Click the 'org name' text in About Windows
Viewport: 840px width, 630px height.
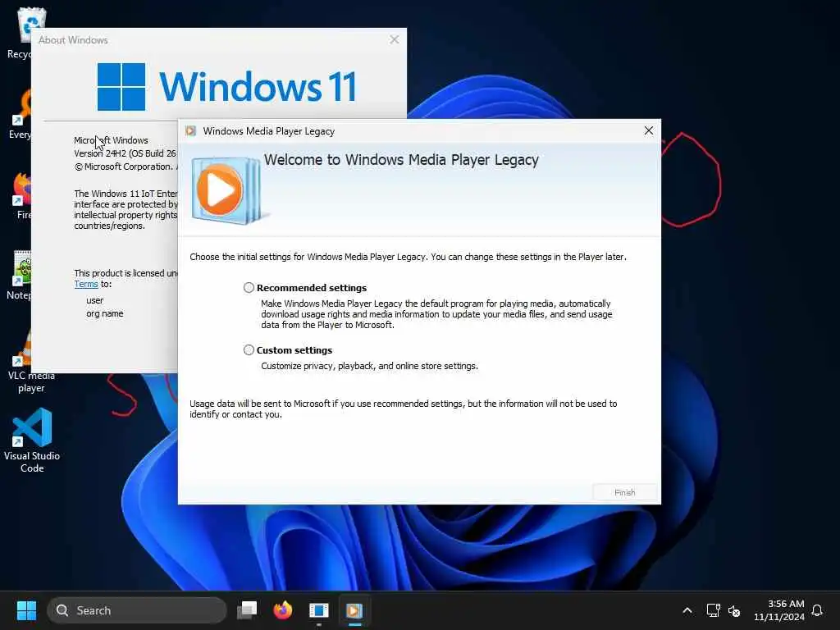pos(104,313)
